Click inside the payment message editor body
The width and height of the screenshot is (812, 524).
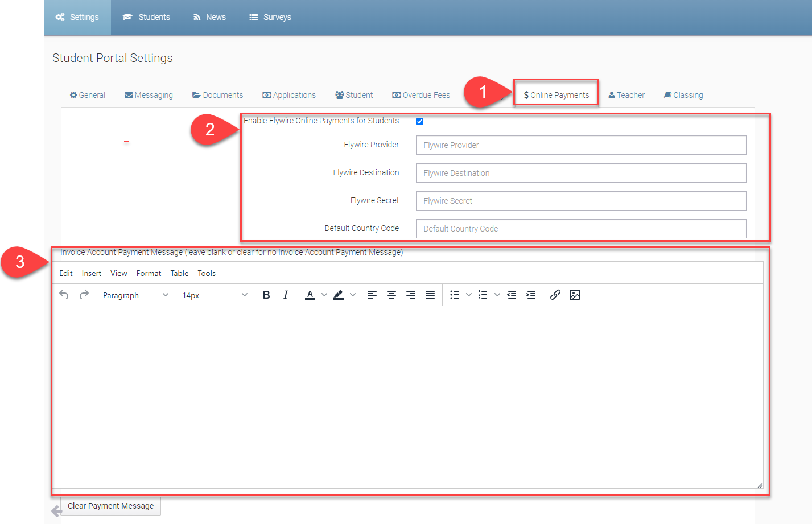tap(407, 392)
